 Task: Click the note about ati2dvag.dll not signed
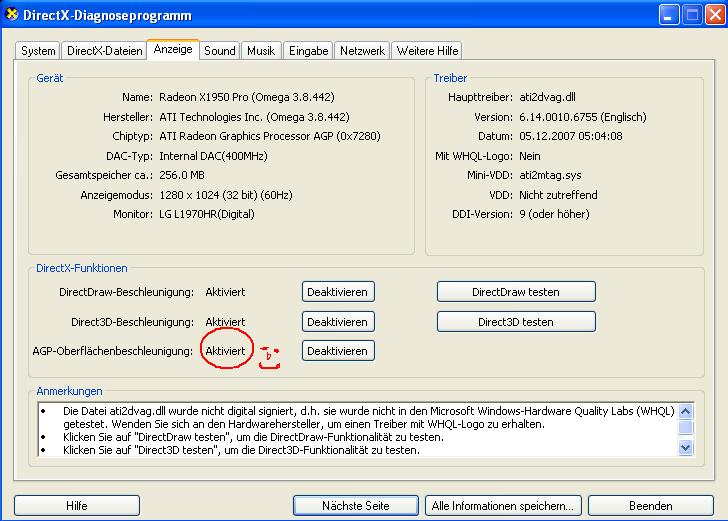[x=369, y=417]
